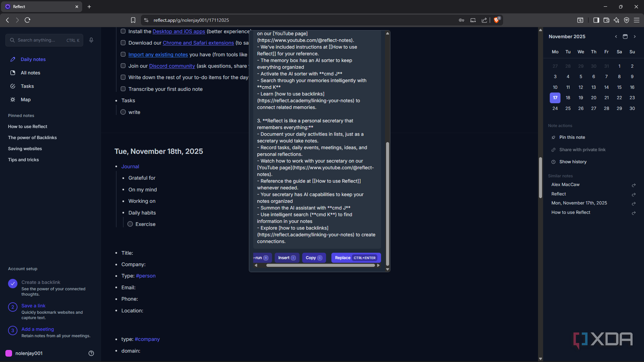The image size is (644, 362).
Task: Click the AI popup vertical scrollbar thumb
Action: pyautogui.click(x=388, y=203)
